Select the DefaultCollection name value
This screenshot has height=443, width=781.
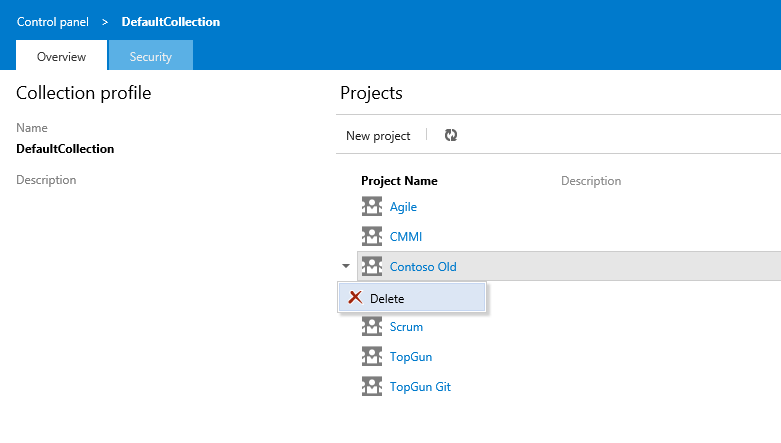(65, 149)
